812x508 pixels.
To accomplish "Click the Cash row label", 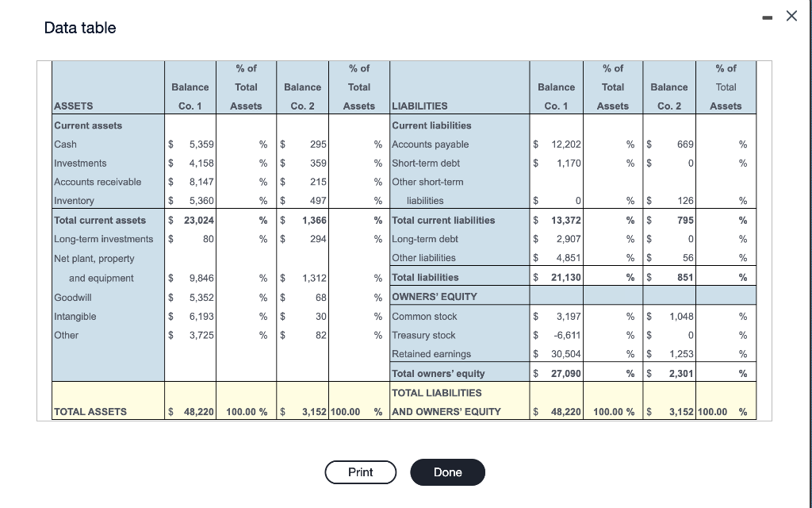I will pyautogui.click(x=63, y=144).
